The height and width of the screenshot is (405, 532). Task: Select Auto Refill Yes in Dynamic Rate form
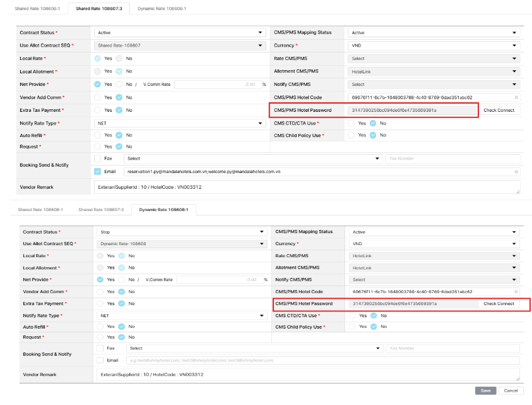pos(100,327)
